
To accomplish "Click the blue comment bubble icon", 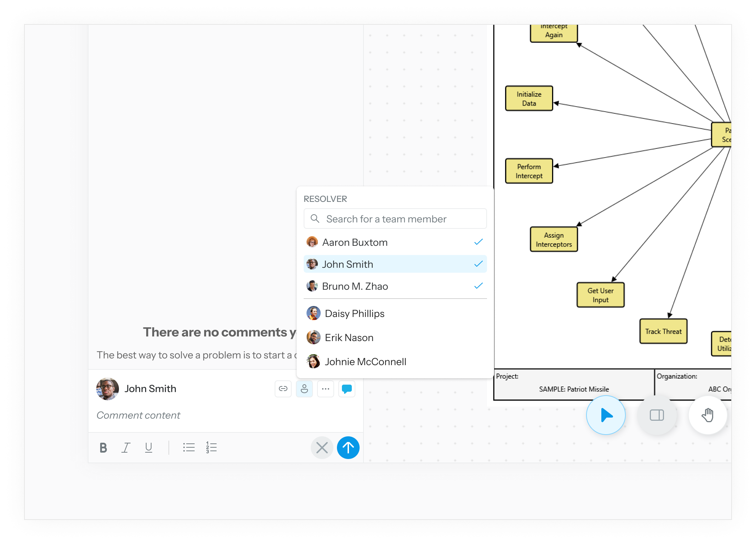I will click(x=346, y=389).
